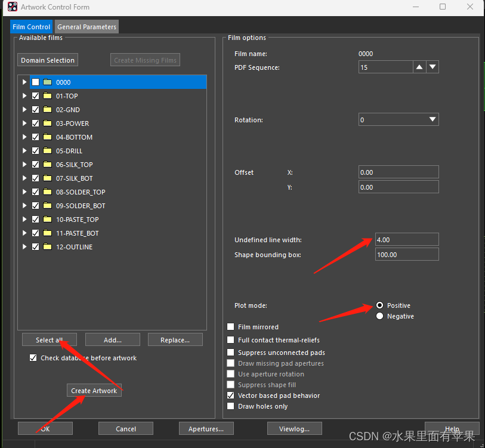Toggle the 02-GND film checkbox
Viewport: 485px width, 448px height.
[x=35, y=110]
